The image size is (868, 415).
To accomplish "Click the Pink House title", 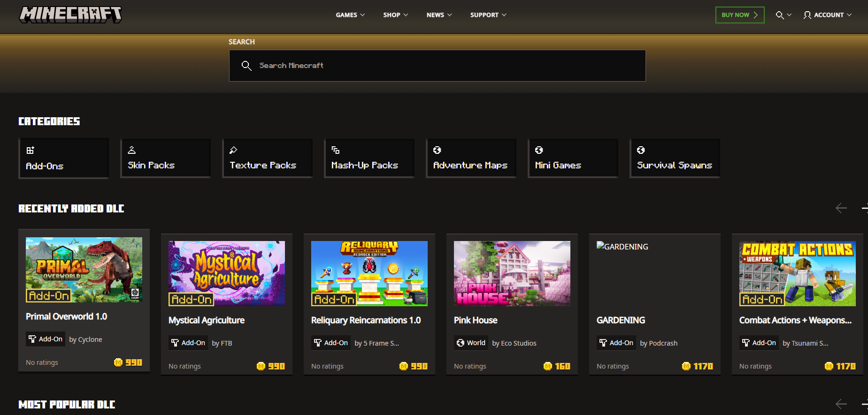I will tap(476, 320).
